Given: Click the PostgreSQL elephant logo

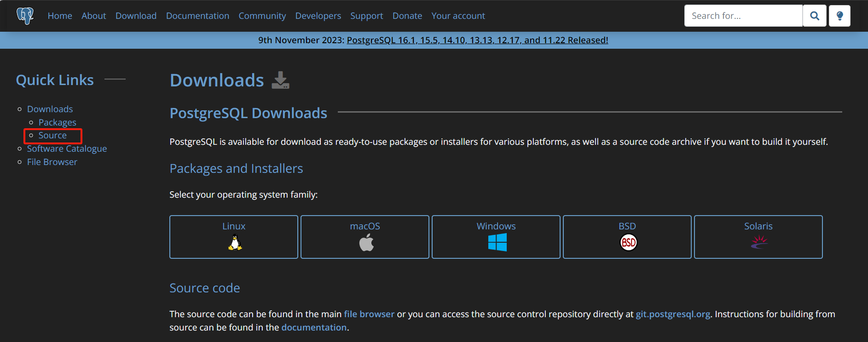Looking at the screenshot, I should (25, 16).
